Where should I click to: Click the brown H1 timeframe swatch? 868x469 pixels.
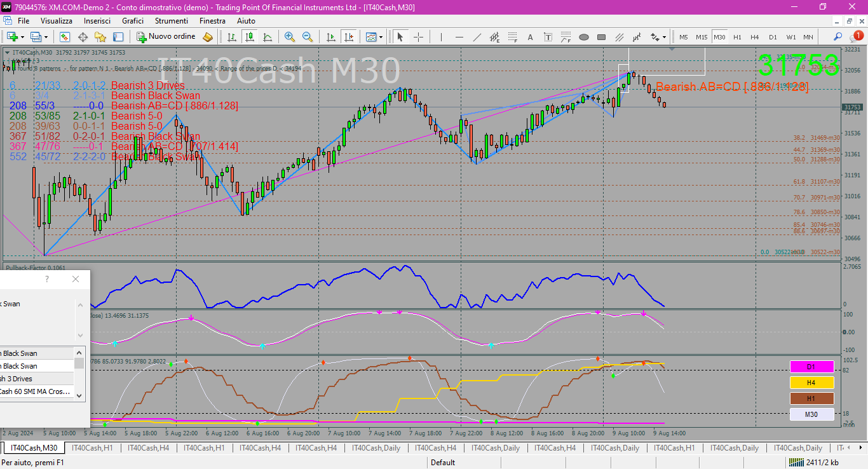pyautogui.click(x=811, y=398)
